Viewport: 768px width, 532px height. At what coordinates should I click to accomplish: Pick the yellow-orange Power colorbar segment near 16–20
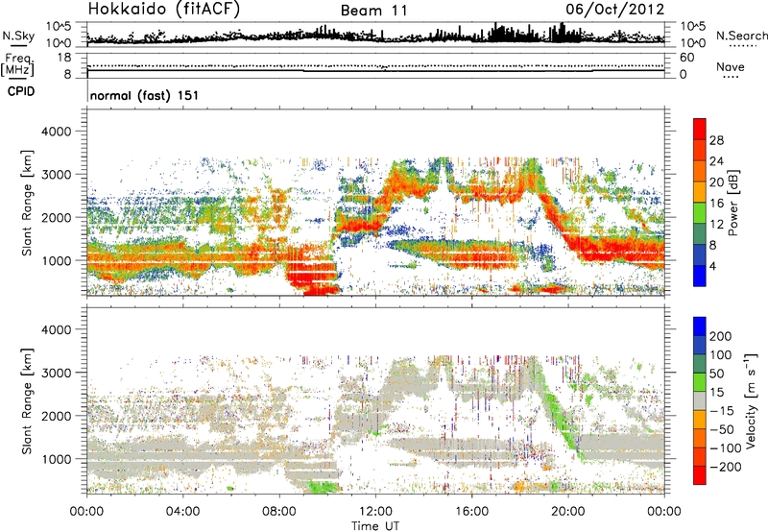click(700, 192)
